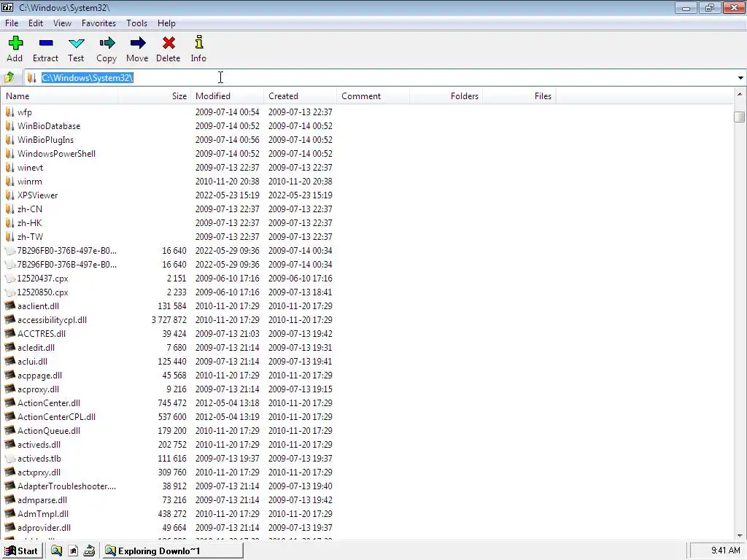Click the Move arrow icon
Viewport: 747px width, 560px height.
tap(138, 43)
